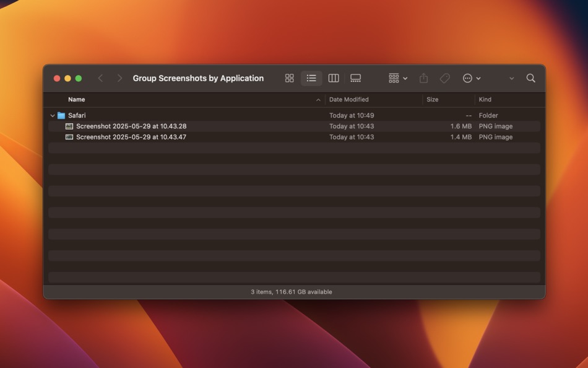588x368 pixels.
Task: Click the back navigation arrow
Action: [x=100, y=78]
